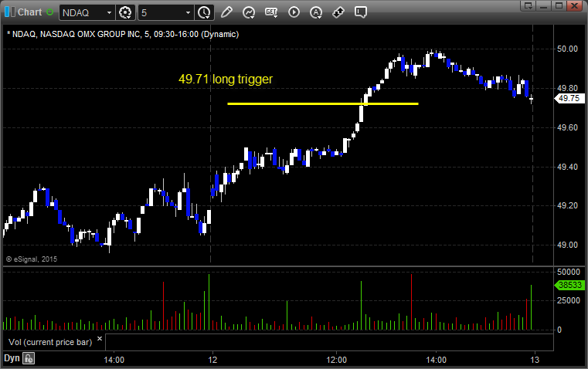
Task: Select the yellow horizontal trigger line
Action: tap(323, 103)
